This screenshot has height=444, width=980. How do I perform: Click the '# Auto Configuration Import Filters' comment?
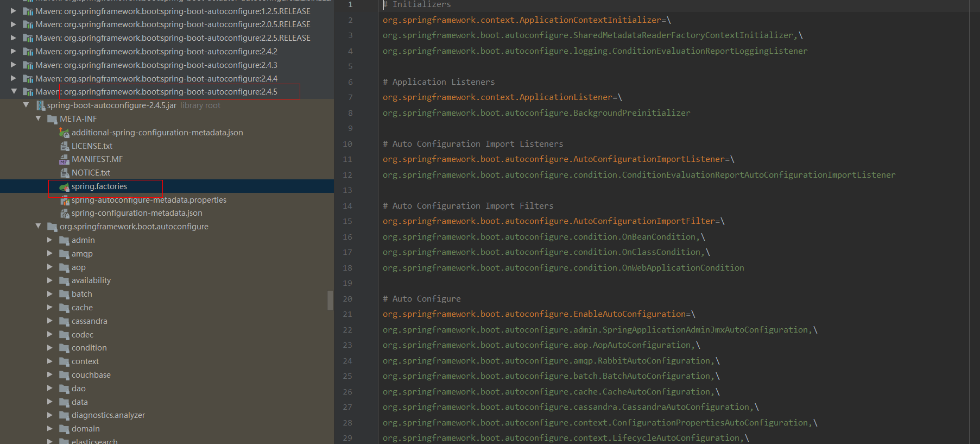pyautogui.click(x=468, y=205)
